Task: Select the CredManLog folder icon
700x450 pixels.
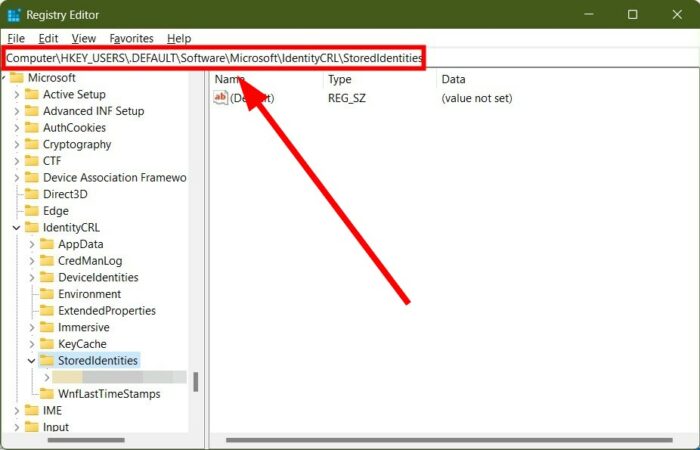Action: coord(47,261)
